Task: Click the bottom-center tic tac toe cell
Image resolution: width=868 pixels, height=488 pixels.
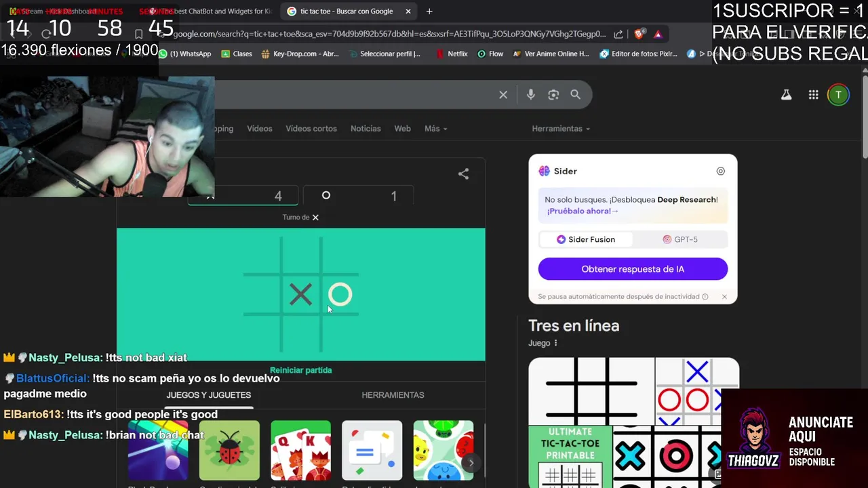Action: pos(301,334)
